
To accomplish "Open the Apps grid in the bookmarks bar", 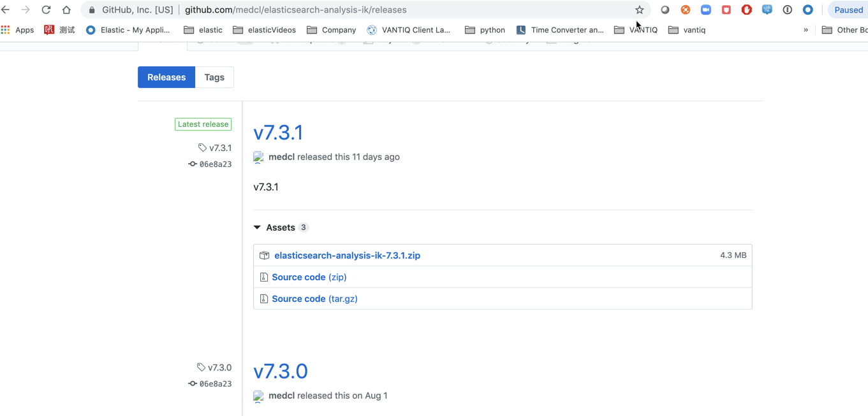I will pos(17,30).
